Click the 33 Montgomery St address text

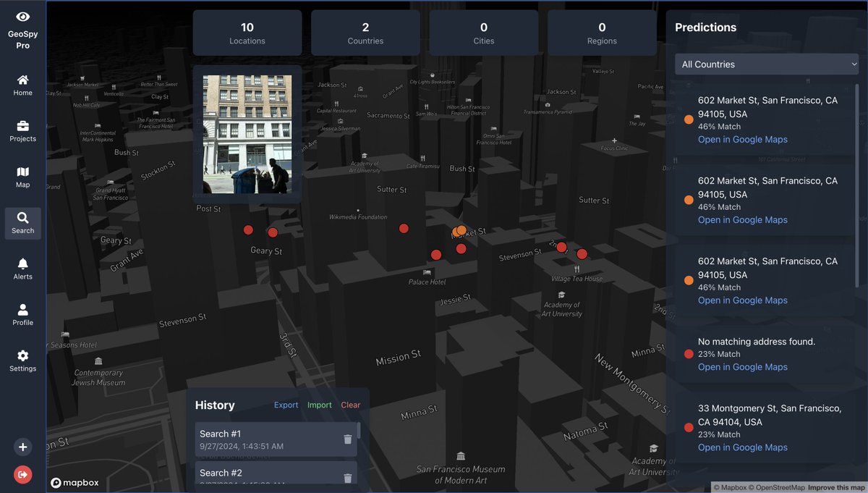pos(770,415)
